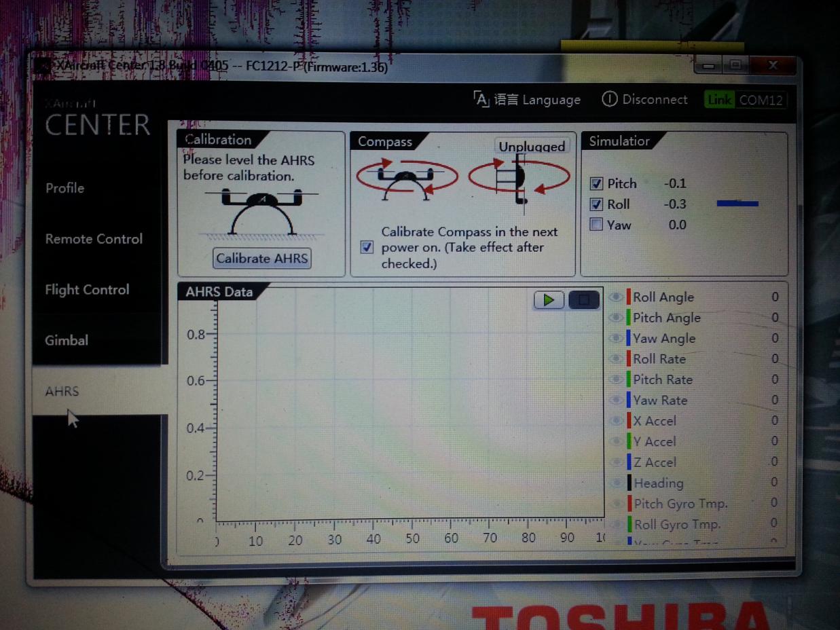Enable the Yaw simulation checkbox

pyautogui.click(x=596, y=225)
